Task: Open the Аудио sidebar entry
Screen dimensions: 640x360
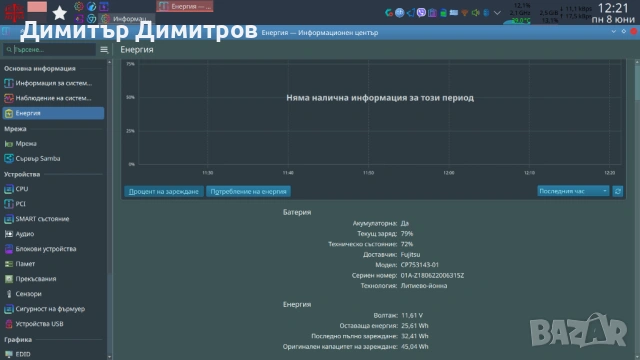Action: coord(53,234)
